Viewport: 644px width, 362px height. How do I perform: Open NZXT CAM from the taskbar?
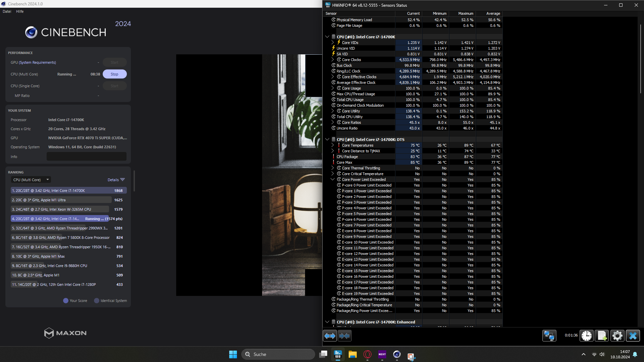pos(382,354)
